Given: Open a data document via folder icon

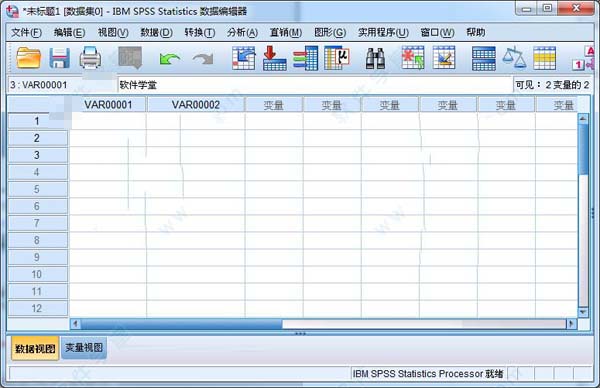Looking at the screenshot, I should pyautogui.click(x=29, y=58).
